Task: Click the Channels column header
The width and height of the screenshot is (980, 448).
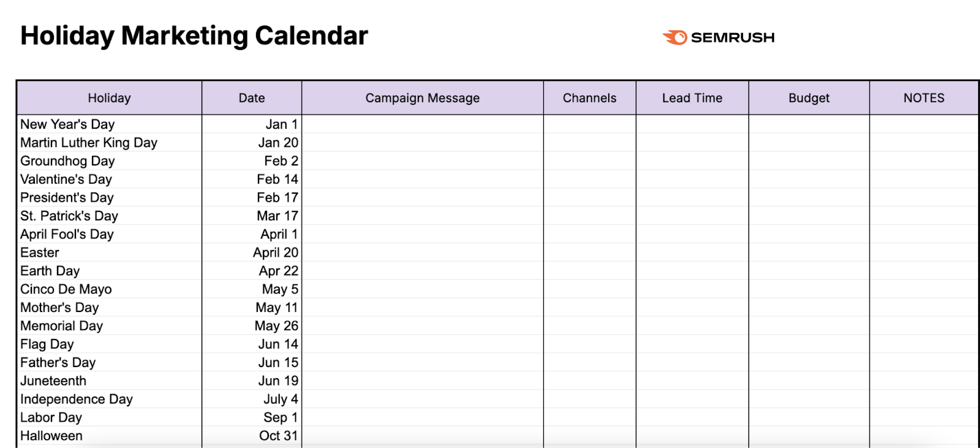Action: point(589,98)
